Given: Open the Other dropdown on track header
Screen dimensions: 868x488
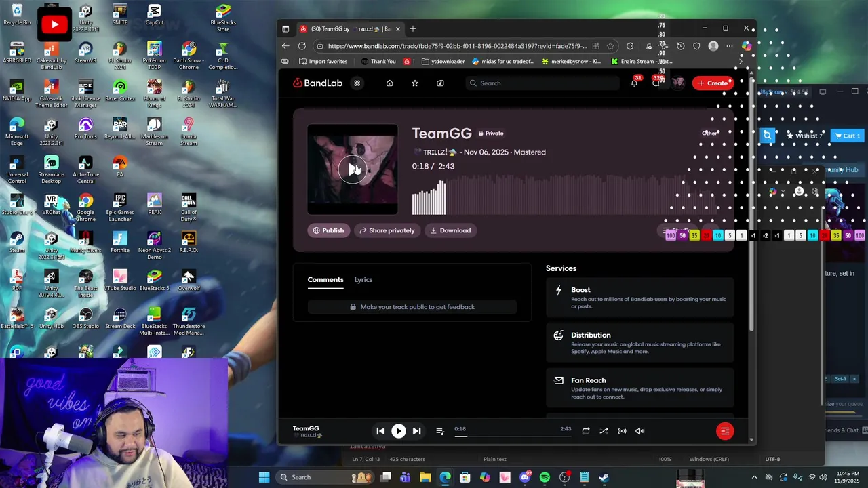Looking at the screenshot, I should (709, 133).
